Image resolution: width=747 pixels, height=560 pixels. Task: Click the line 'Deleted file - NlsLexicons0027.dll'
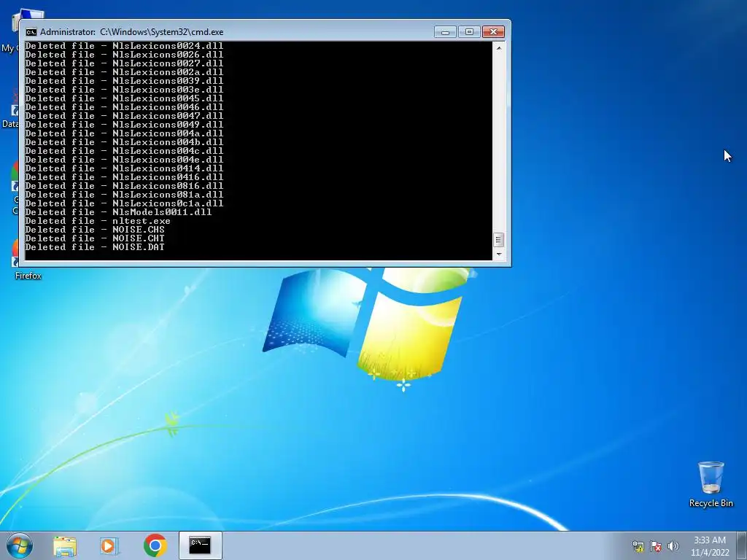click(x=124, y=63)
